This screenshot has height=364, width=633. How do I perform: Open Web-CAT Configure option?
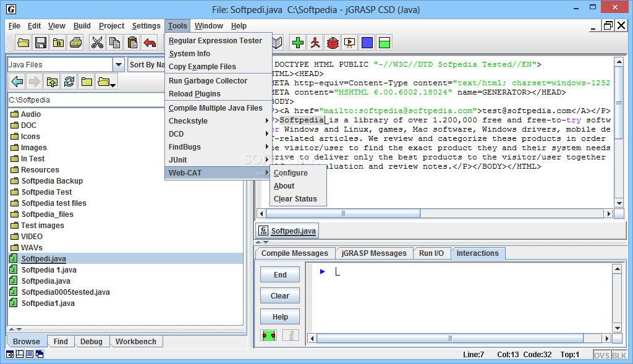[298, 173]
